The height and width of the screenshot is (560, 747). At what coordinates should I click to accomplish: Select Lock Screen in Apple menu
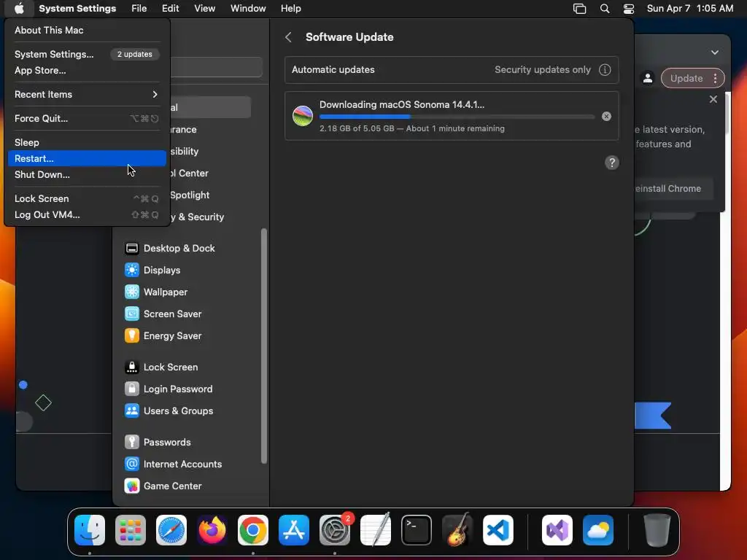[x=87, y=198]
